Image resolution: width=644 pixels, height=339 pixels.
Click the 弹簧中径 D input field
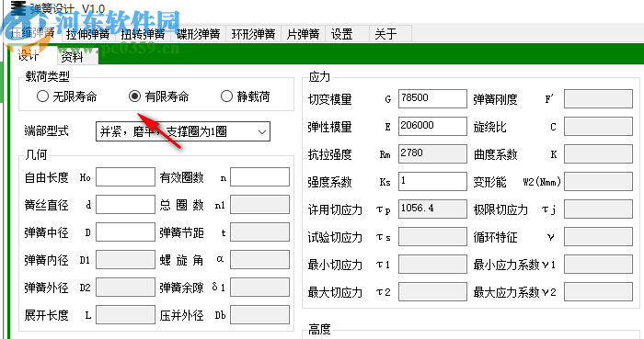125,232
